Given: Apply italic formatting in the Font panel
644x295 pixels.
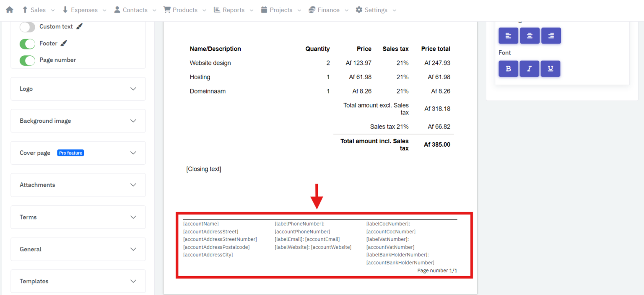Looking at the screenshot, I should point(529,68).
